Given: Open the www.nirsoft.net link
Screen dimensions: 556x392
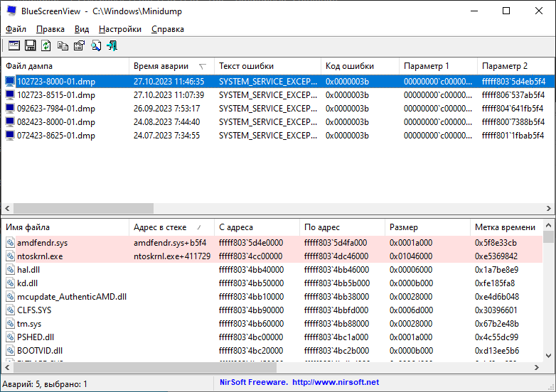Looking at the screenshot, I should coord(336,383).
